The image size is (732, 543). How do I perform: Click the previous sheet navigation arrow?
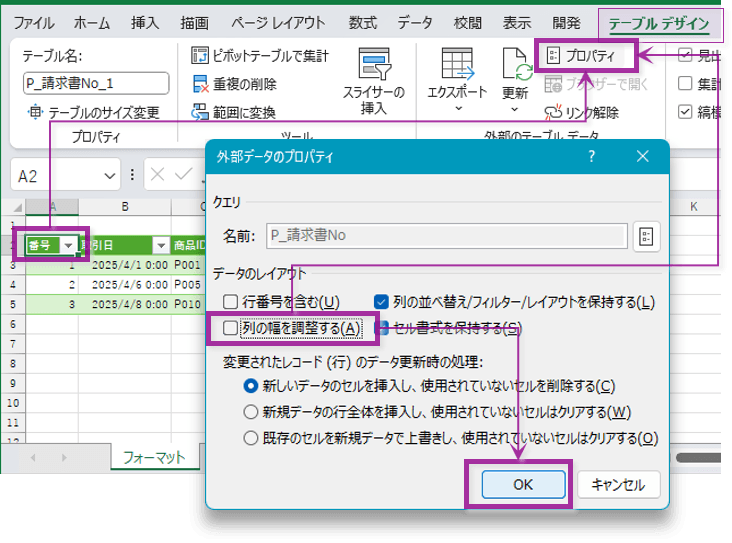point(33,458)
